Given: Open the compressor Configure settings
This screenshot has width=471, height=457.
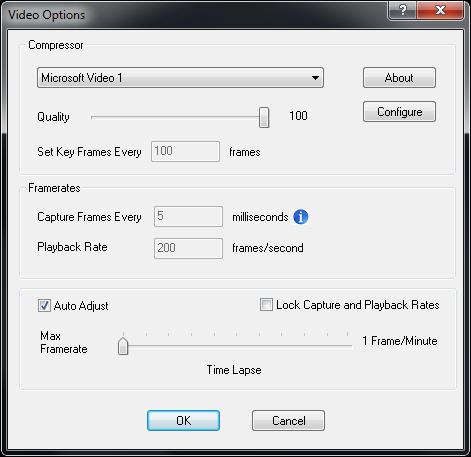Looking at the screenshot, I should pyautogui.click(x=399, y=112).
